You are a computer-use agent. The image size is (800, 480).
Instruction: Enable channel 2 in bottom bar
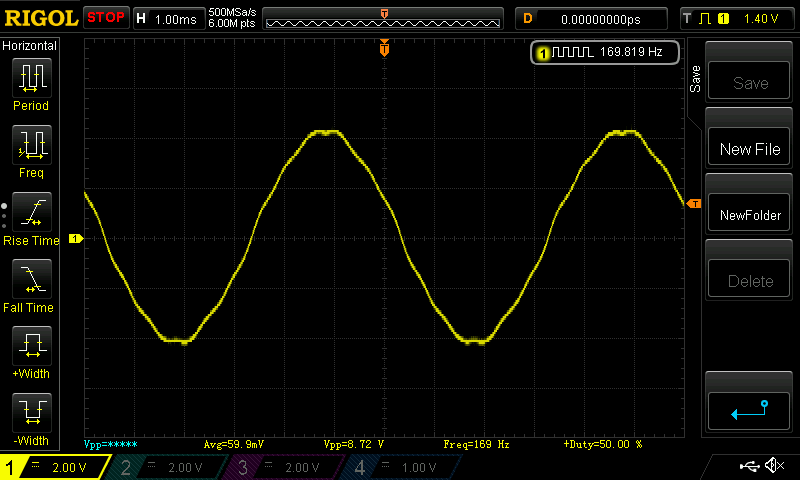click(x=170, y=467)
